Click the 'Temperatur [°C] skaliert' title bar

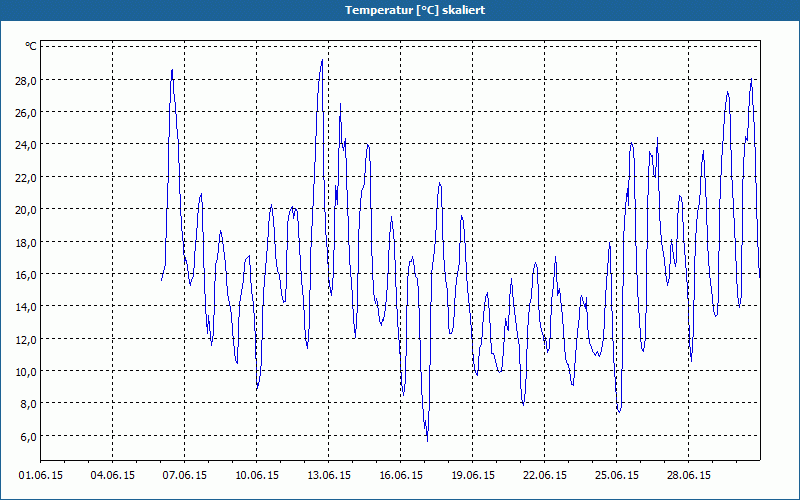coord(399,10)
